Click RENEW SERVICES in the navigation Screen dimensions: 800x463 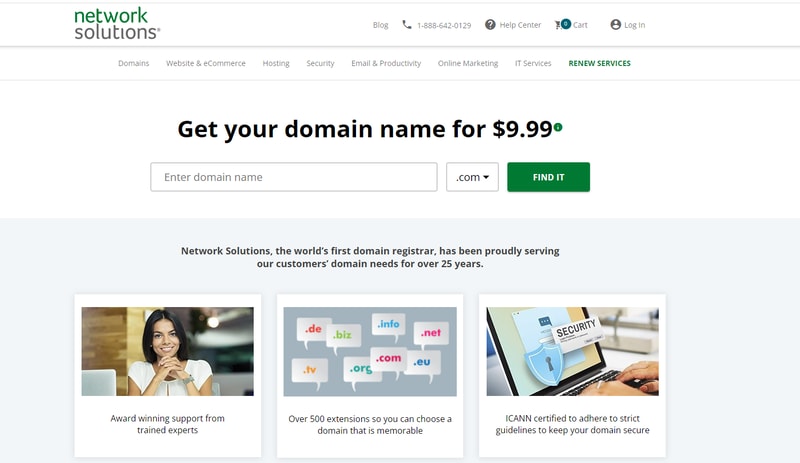click(x=599, y=63)
